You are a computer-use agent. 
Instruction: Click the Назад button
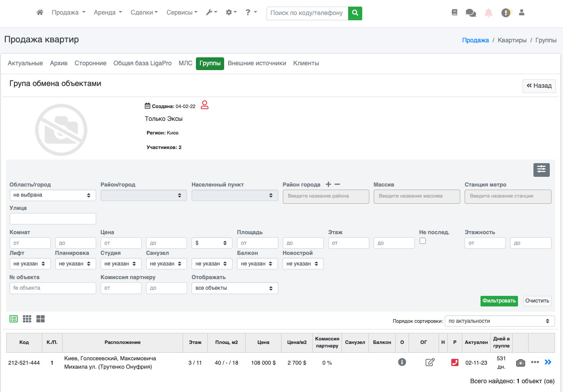click(539, 86)
